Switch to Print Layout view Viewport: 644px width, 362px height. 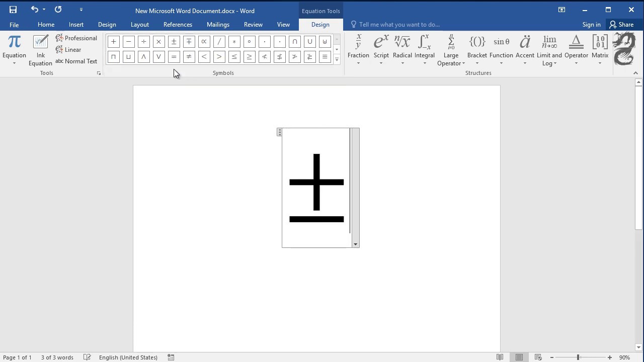tap(519, 357)
